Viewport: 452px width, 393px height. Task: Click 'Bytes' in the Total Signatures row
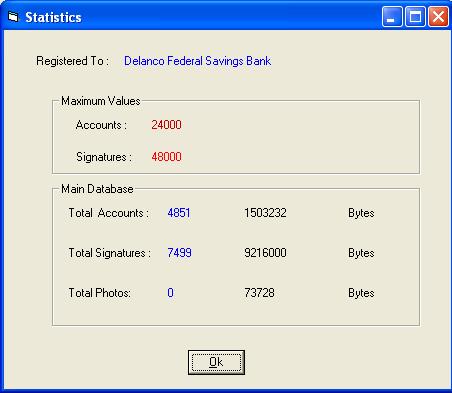point(361,253)
